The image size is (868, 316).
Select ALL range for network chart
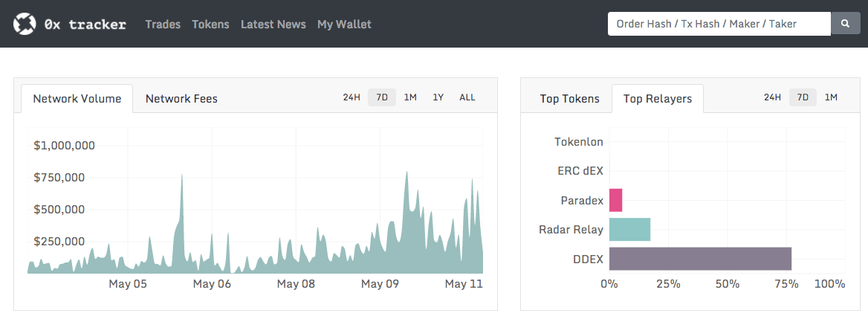[x=467, y=97]
